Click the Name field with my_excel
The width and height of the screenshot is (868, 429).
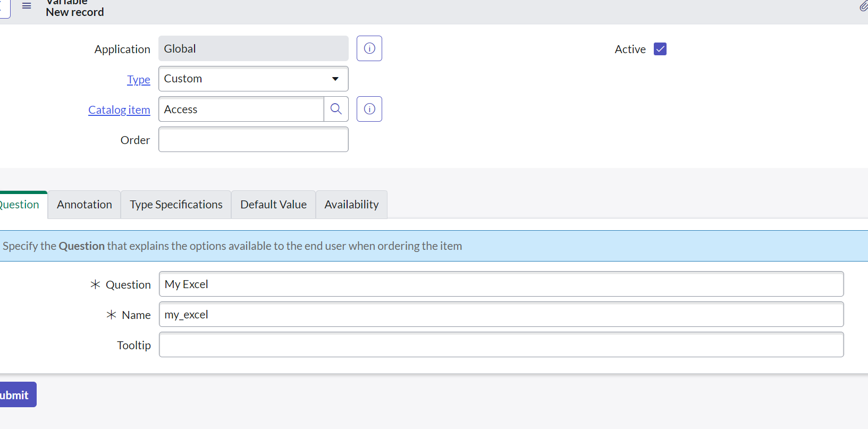click(x=501, y=314)
